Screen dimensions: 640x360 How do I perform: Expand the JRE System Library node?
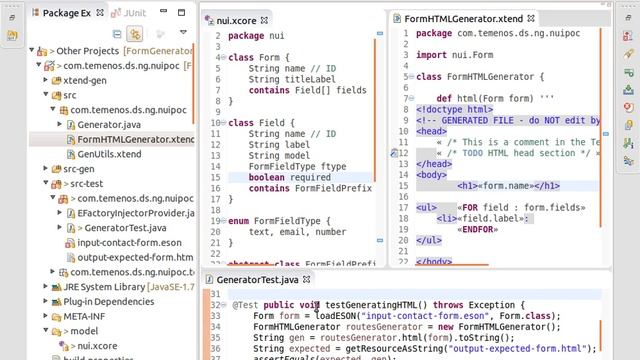point(46,286)
